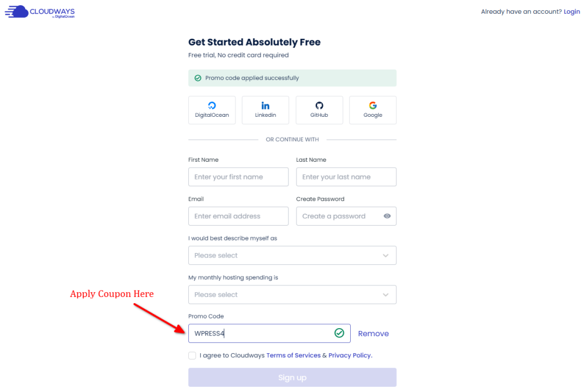This screenshot has width=584, height=392.
Task: Click the Cloudways logo
Action: (40, 12)
